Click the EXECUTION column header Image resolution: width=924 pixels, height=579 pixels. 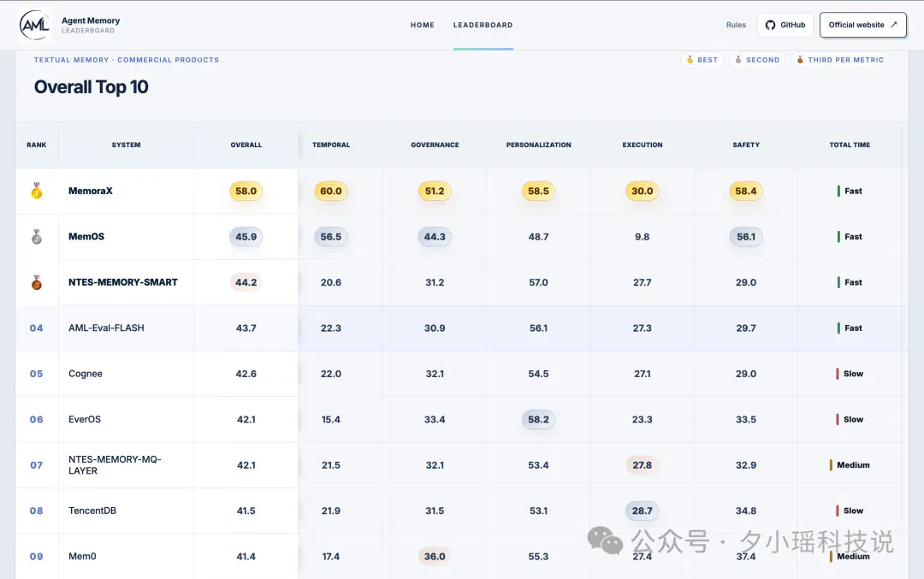[x=643, y=145]
